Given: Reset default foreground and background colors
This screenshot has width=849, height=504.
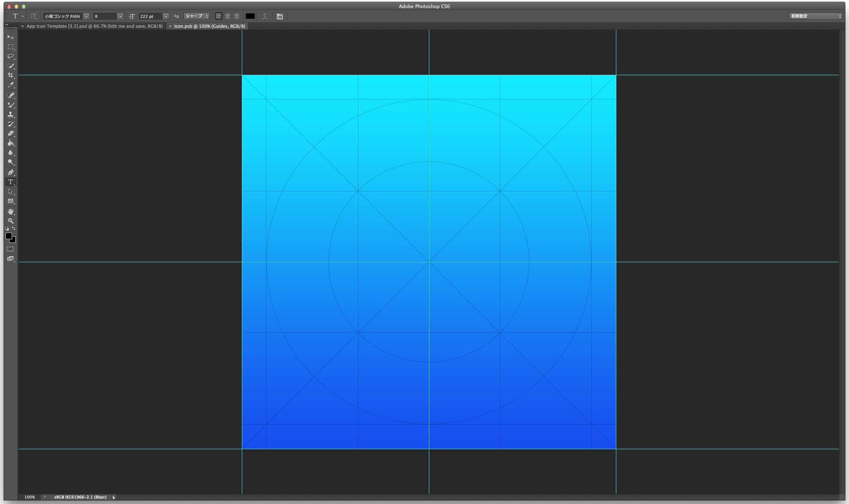Looking at the screenshot, I should 7,229.
